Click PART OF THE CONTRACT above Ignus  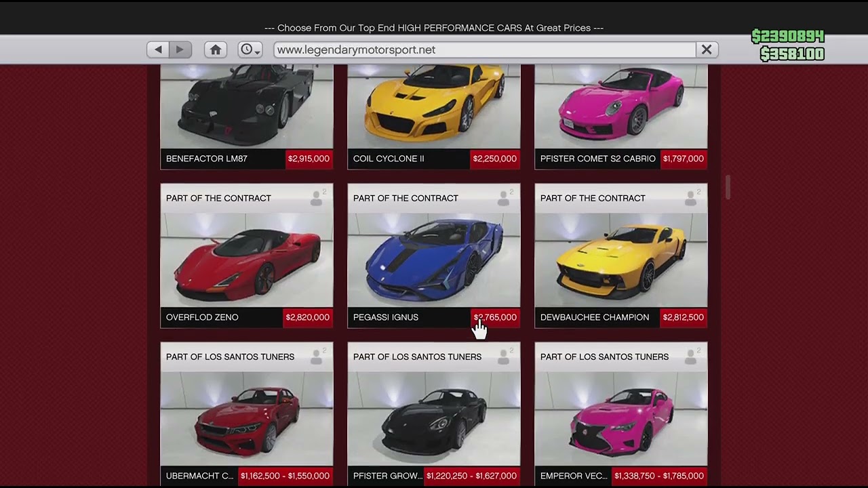406,198
